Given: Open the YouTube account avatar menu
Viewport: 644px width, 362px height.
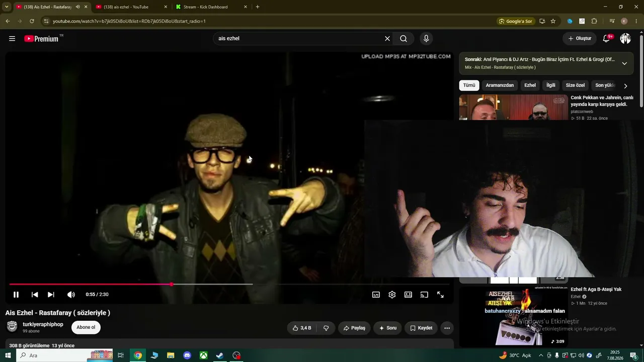Looking at the screenshot, I should point(625,39).
